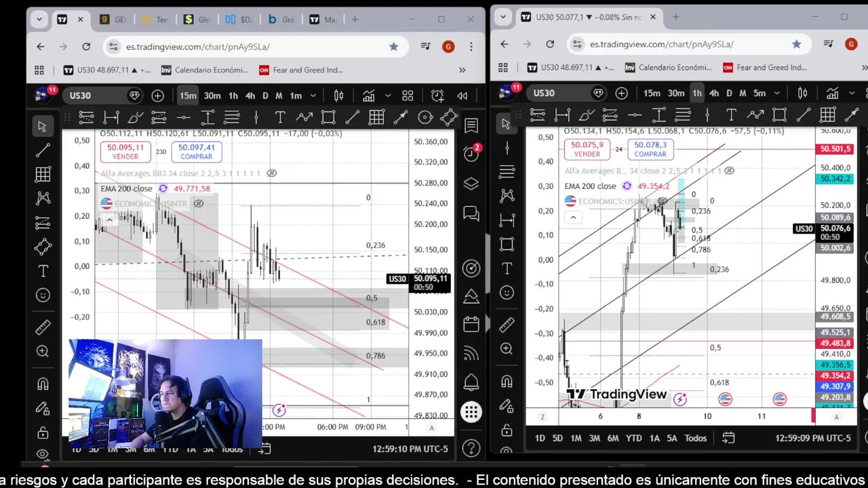The height and width of the screenshot is (488, 868).
Task: Click COMPRAR buy button in right chart
Action: point(650,149)
